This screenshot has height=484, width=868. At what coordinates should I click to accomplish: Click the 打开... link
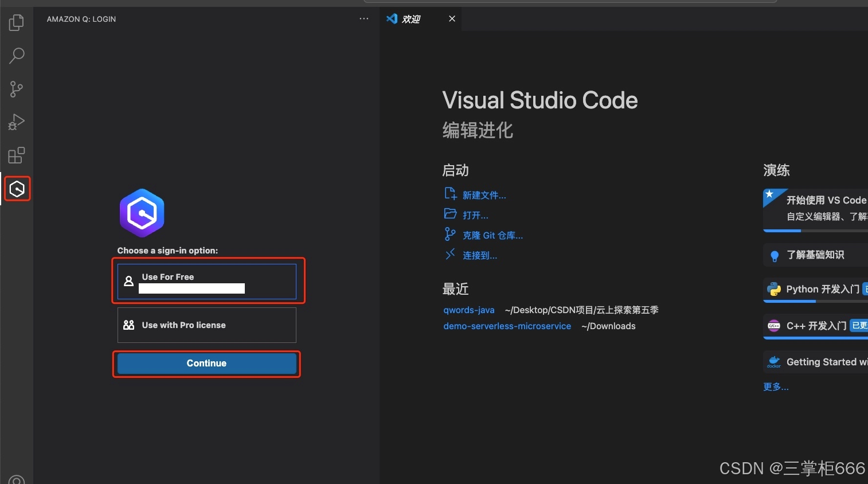[x=476, y=216]
